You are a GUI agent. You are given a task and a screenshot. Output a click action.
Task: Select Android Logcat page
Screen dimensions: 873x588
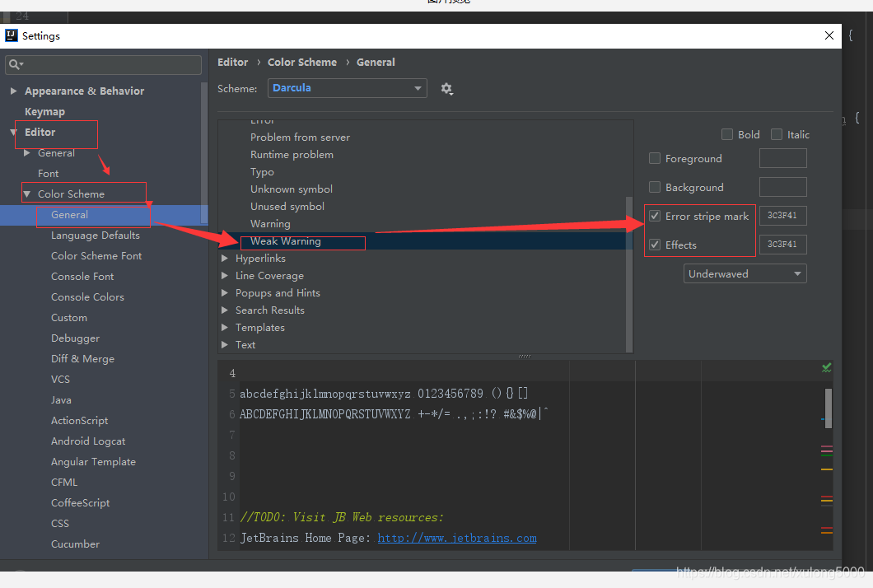point(88,441)
